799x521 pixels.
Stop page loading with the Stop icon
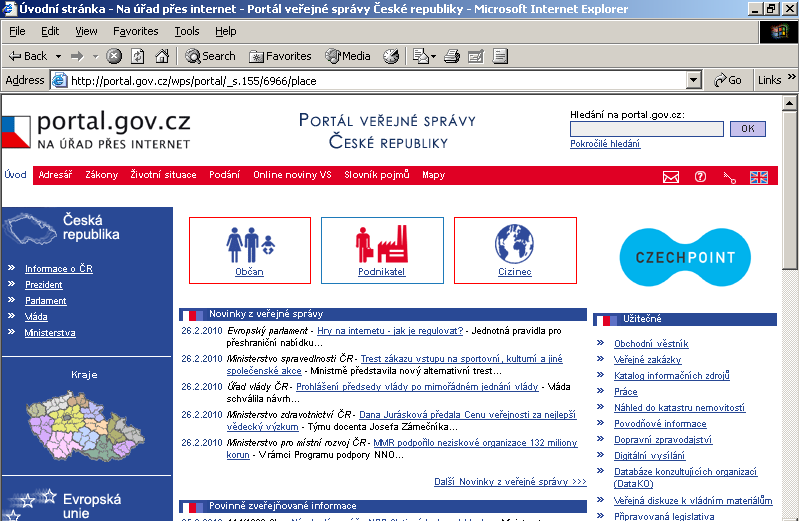coord(114,56)
